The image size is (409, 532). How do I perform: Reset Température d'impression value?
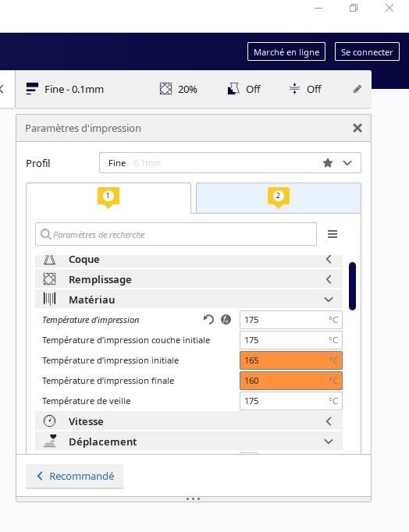[x=208, y=320]
